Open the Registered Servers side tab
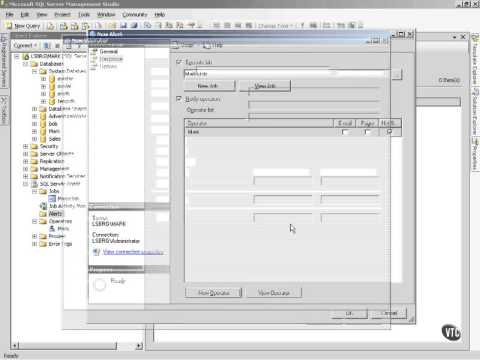 (x=4, y=62)
